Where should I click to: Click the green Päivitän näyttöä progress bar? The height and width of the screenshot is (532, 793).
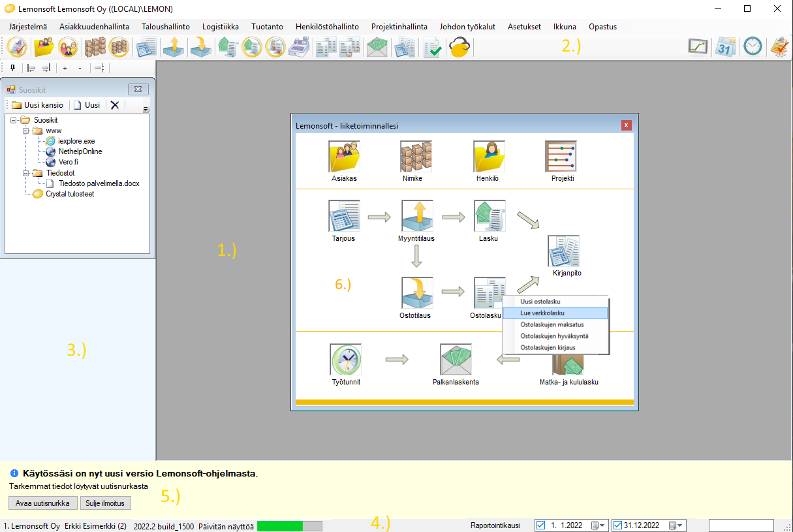pyautogui.click(x=290, y=525)
